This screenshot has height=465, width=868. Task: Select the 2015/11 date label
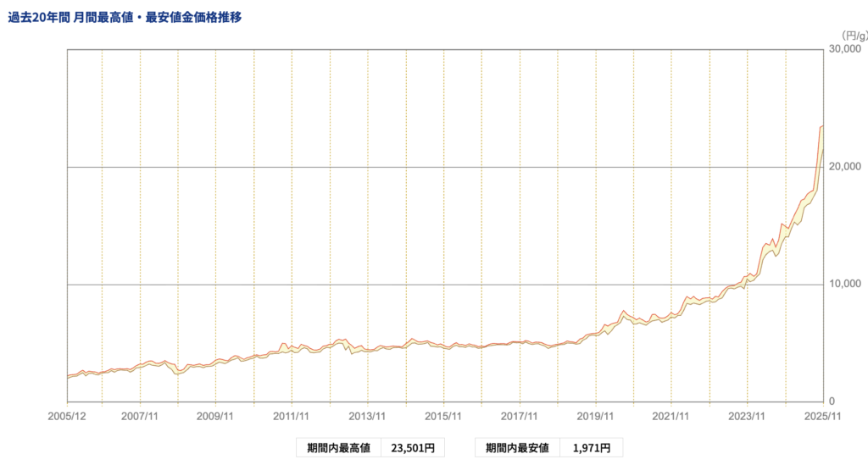coord(443,416)
